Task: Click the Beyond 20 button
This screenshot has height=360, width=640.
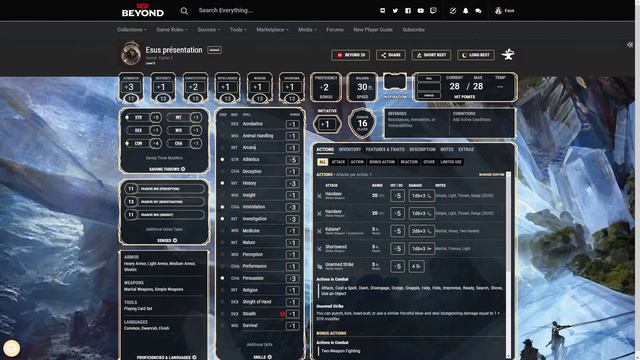Action: pyautogui.click(x=351, y=55)
